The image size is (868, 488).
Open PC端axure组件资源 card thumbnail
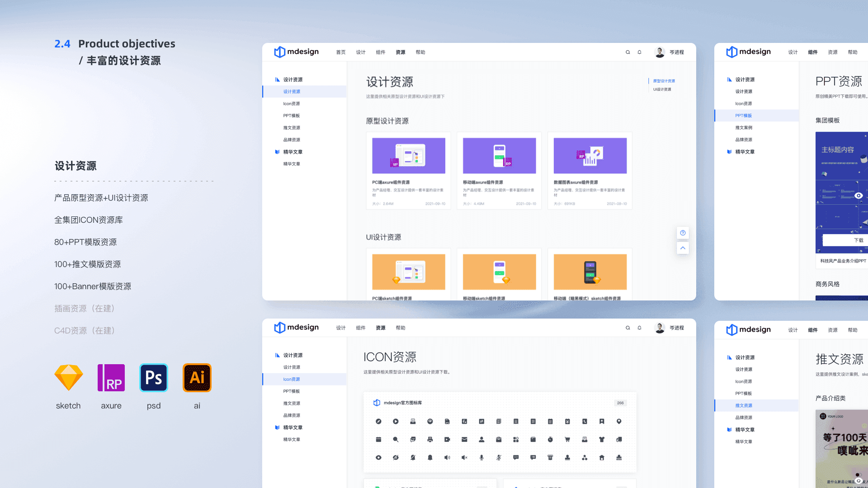click(409, 156)
